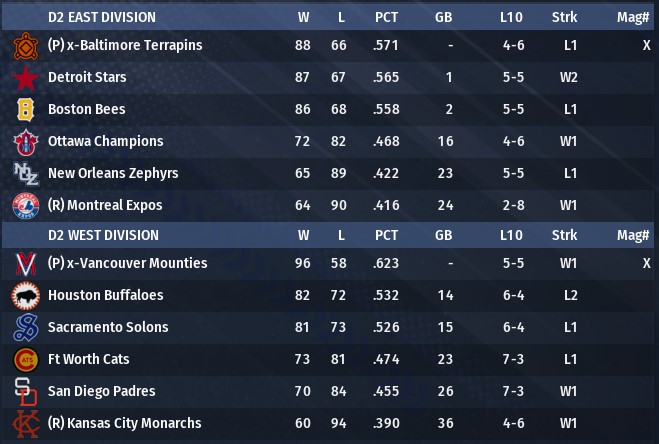Click the Sacramento Solons logo icon
This screenshot has height=444, width=659.
tap(25, 328)
